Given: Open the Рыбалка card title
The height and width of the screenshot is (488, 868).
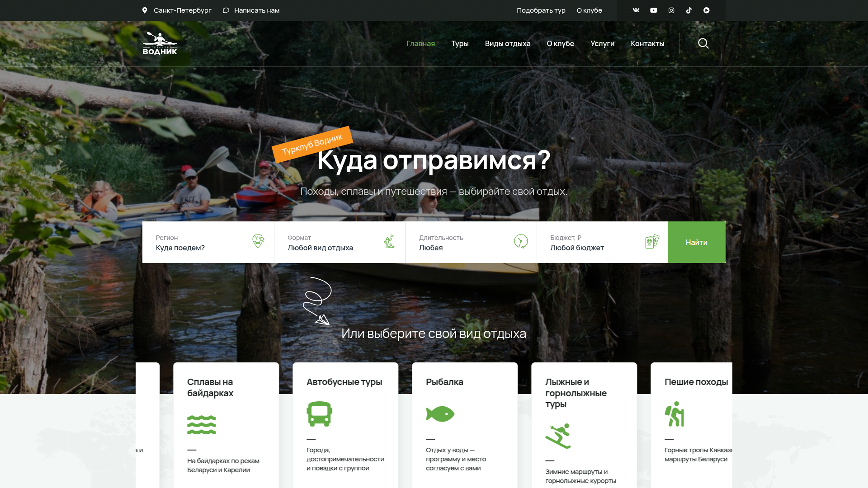Looking at the screenshot, I should (444, 382).
